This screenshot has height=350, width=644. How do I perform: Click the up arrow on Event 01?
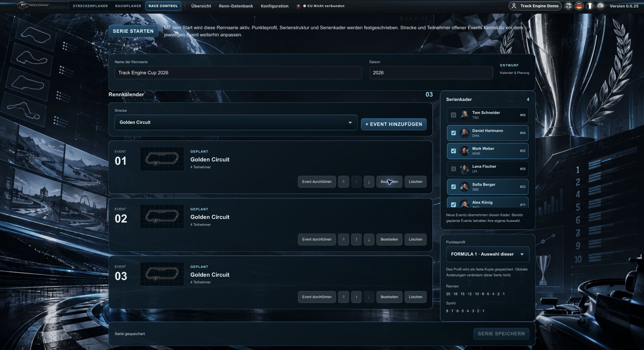click(356, 182)
